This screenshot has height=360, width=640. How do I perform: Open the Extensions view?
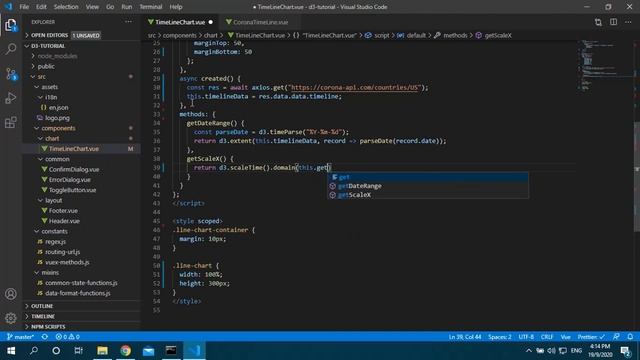point(11,122)
